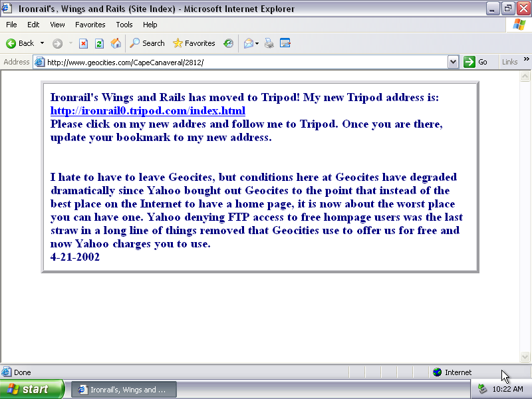
Task: Click the scrollbar up arrow
Action: click(525, 76)
